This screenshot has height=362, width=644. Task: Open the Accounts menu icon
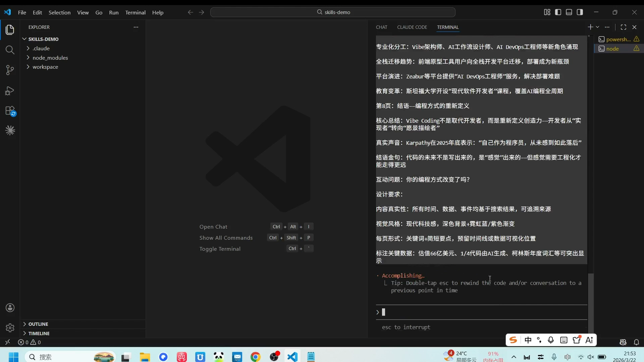(10, 308)
